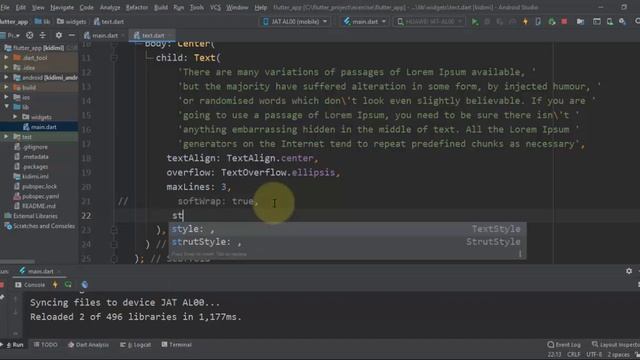The width and height of the screenshot is (640, 360).
Task: Expand the build folder
Action: point(6,87)
